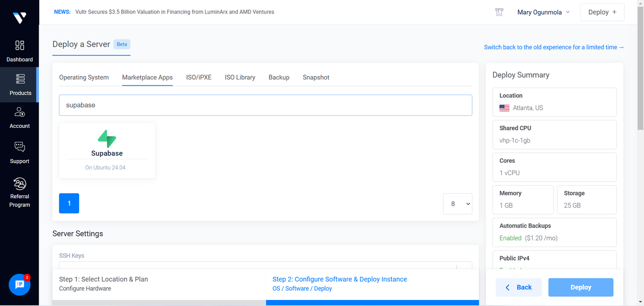The width and height of the screenshot is (644, 306).
Task: Click the SSH Keys label
Action: pyautogui.click(x=72, y=256)
